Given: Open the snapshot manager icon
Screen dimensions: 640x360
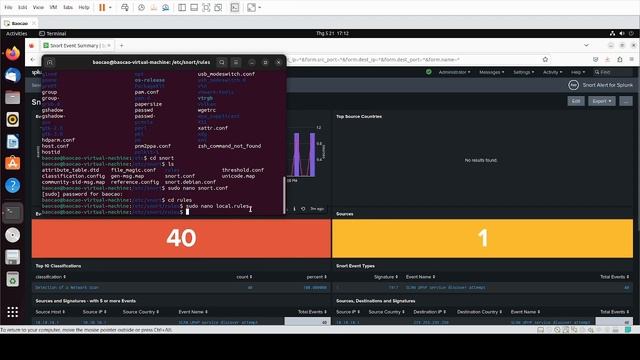Looking at the screenshot, I should [166, 7].
